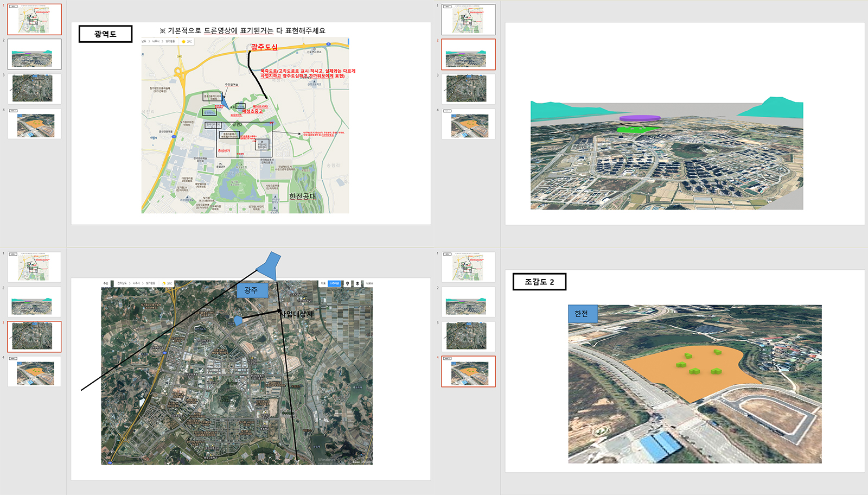Click the red 매성초중고 label
Screen dimensions: 868x495
pyautogui.click(x=252, y=111)
